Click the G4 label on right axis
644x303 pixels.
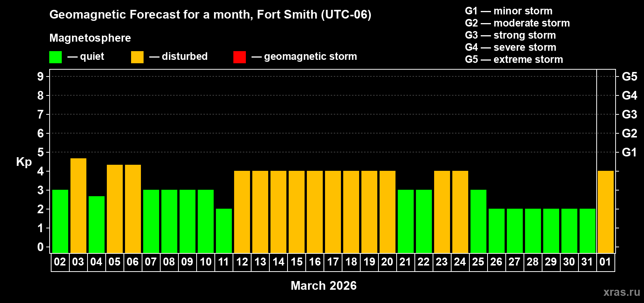[629, 95]
